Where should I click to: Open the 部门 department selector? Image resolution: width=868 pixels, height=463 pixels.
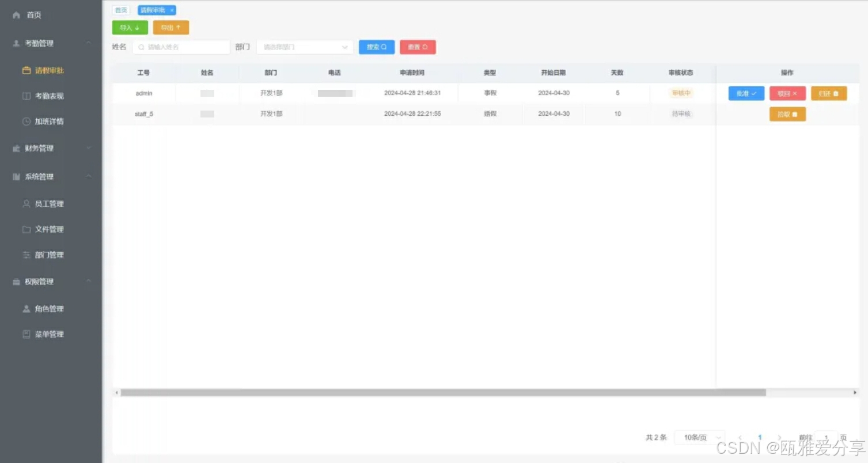304,47
